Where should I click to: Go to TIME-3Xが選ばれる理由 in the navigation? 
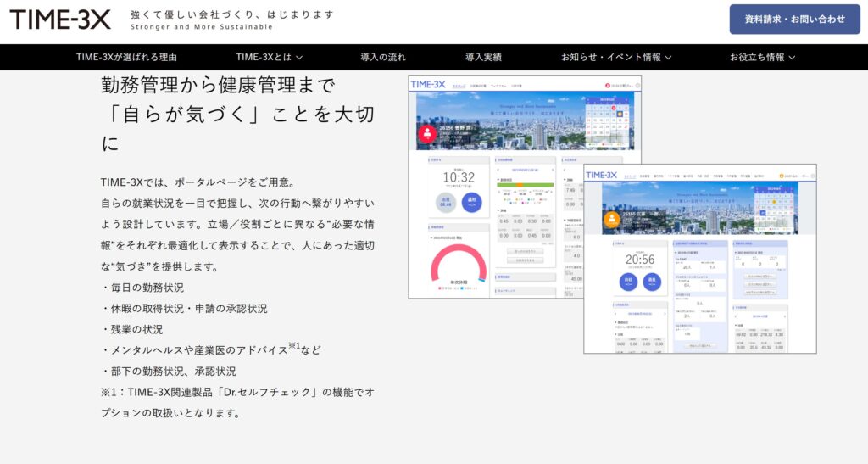pyautogui.click(x=126, y=58)
